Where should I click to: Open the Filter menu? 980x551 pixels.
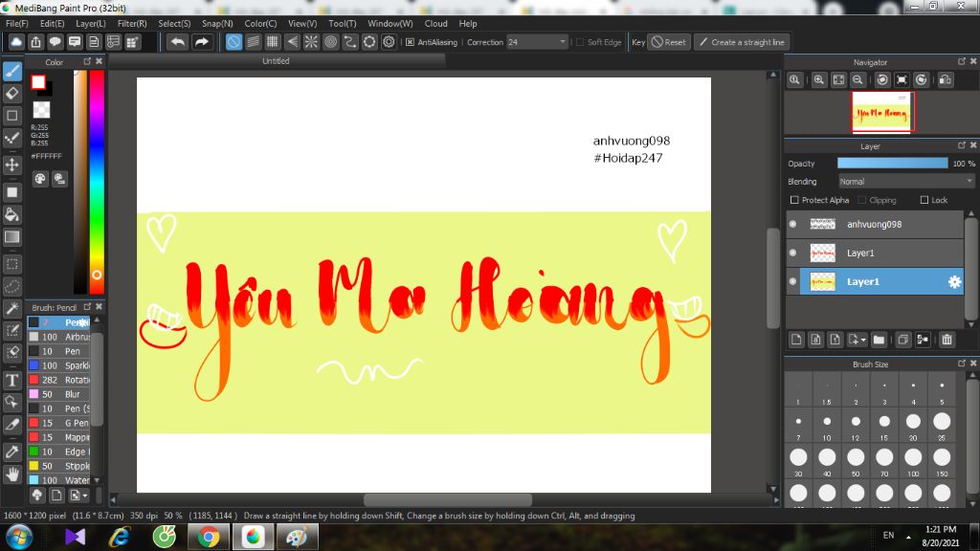pos(132,23)
